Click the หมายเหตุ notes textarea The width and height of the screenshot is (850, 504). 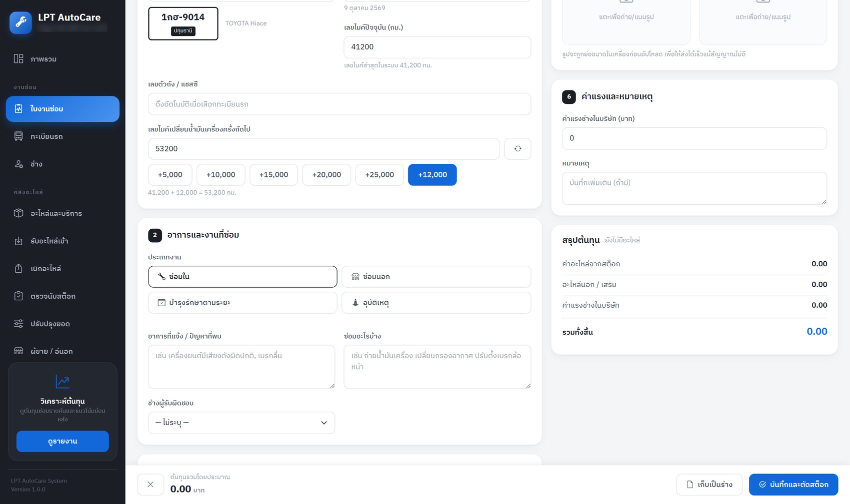point(694,188)
